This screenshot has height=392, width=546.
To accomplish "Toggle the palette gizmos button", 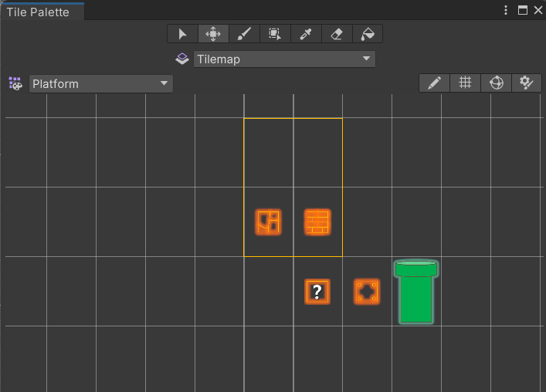I will [497, 83].
